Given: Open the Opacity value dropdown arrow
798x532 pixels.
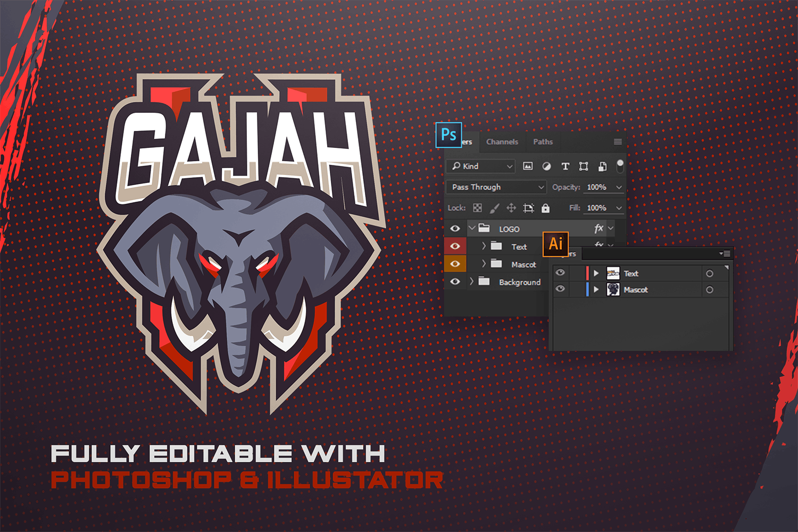Looking at the screenshot, I should tap(619, 187).
